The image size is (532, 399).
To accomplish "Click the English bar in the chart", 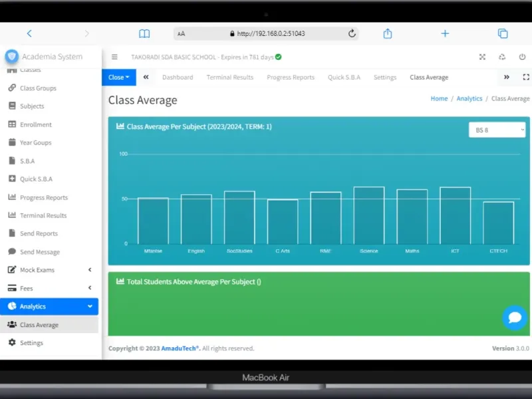I will pos(196,219).
